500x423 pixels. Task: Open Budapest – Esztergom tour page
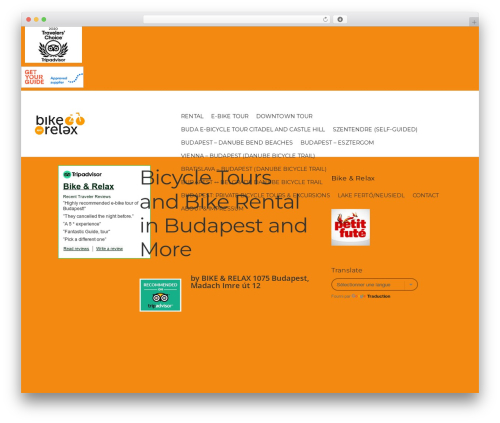click(337, 143)
